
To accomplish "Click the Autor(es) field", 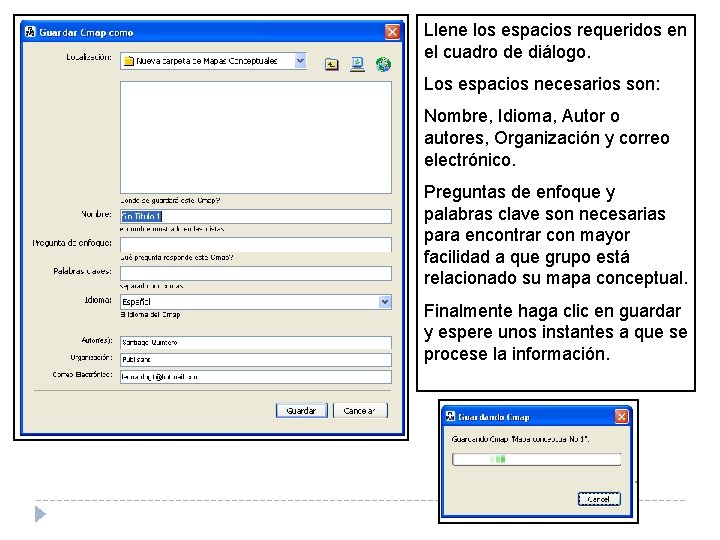I will 256,343.
